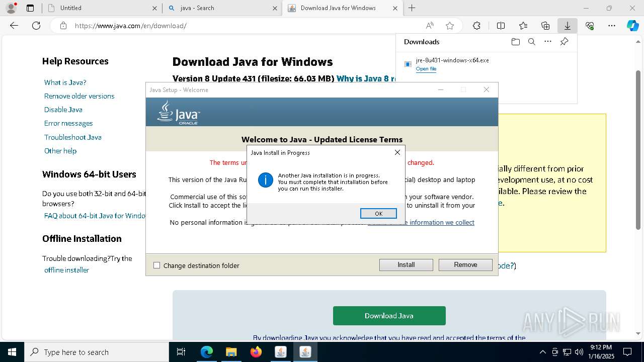This screenshot has width=644, height=362.
Task: Open file link for jre-8u431-windows-x64.exe
Action: (x=426, y=69)
